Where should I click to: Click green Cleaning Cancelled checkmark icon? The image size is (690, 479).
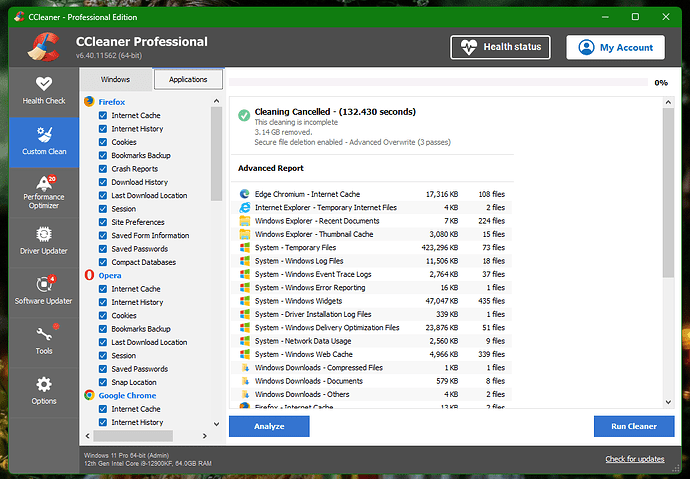[244, 115]
